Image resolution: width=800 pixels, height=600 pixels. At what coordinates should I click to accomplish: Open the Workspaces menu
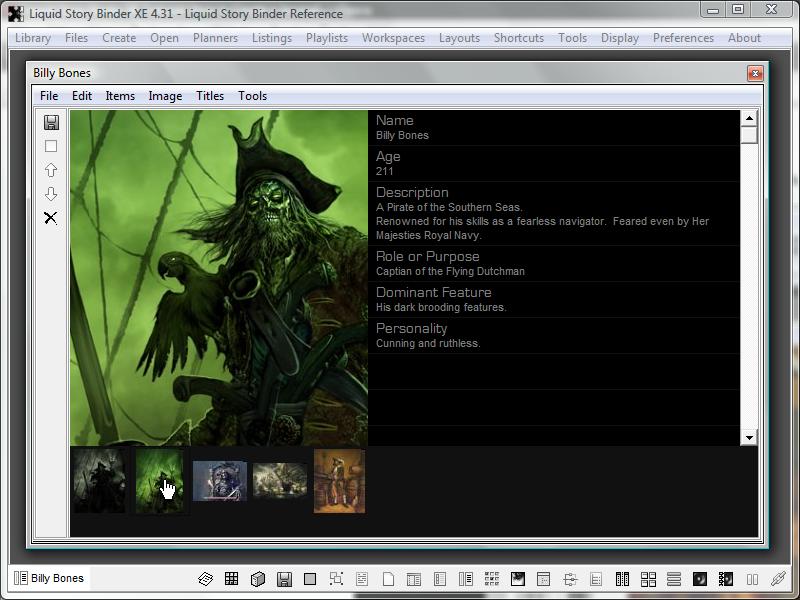point(393,38)
